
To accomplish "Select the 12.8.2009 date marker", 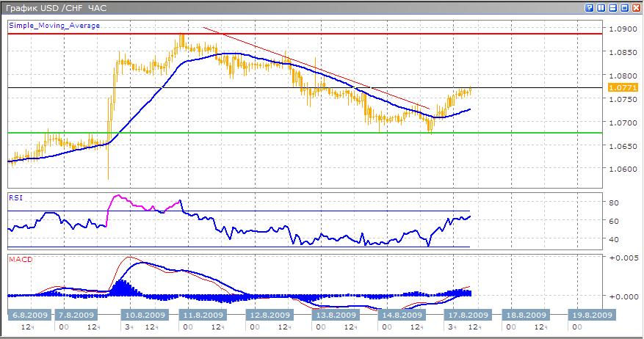I will point(269,315).
